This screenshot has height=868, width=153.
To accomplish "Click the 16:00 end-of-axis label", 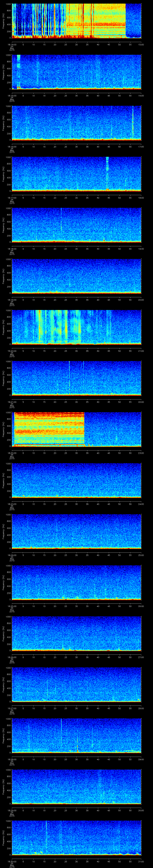I will (141, 96).
